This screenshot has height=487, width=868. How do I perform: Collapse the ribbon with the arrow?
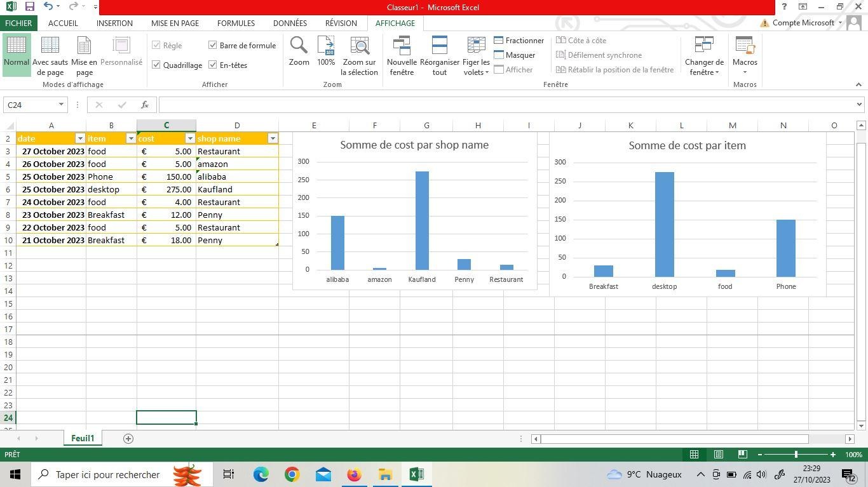[858, 84]
